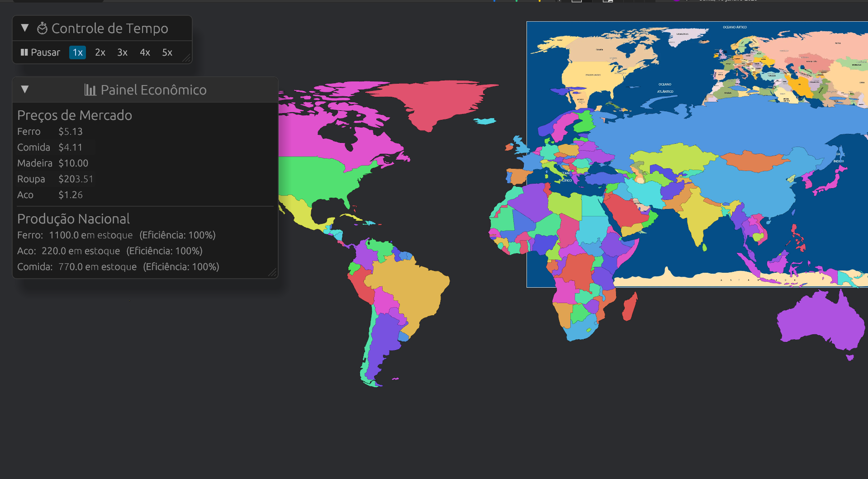The height and width of the screenshot is (479, 868).
Task: Click the bar chart icon beside Painel Econômico
Action: [90, 90]
